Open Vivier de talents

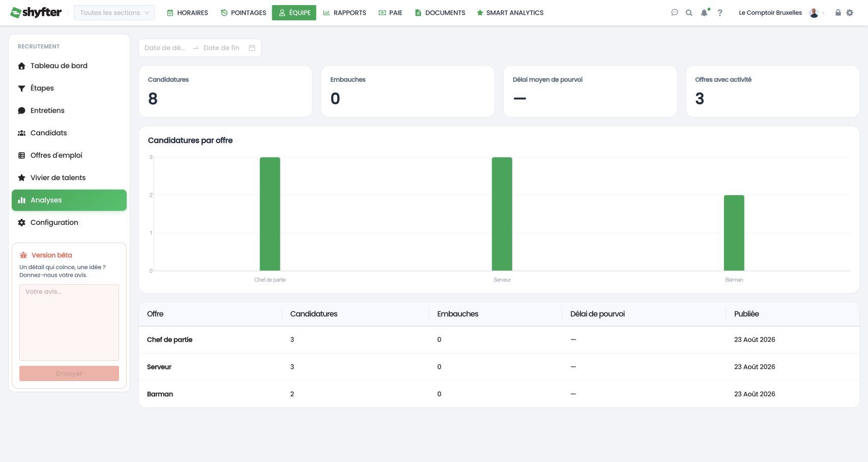pos(69,178)
